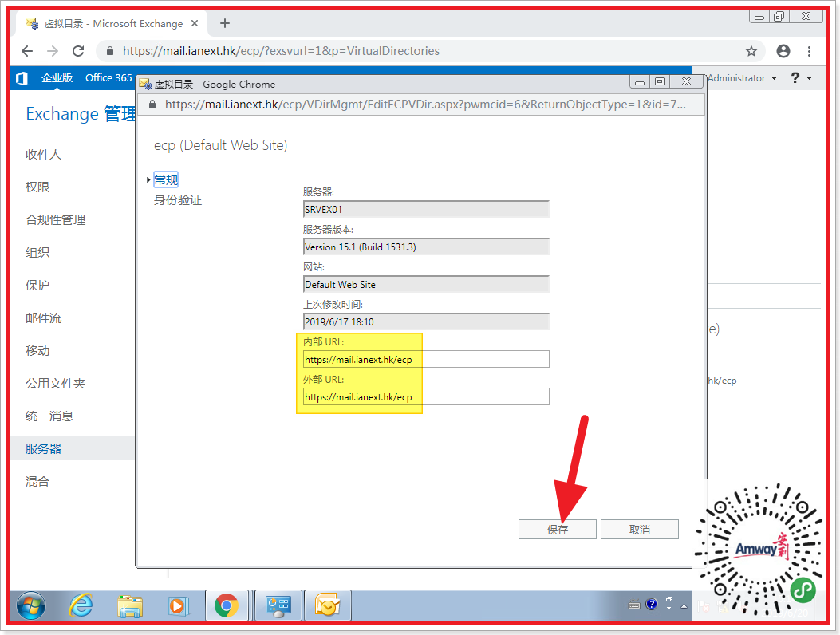Expand the help menu dropdown arrow

(x=809, y=78)
